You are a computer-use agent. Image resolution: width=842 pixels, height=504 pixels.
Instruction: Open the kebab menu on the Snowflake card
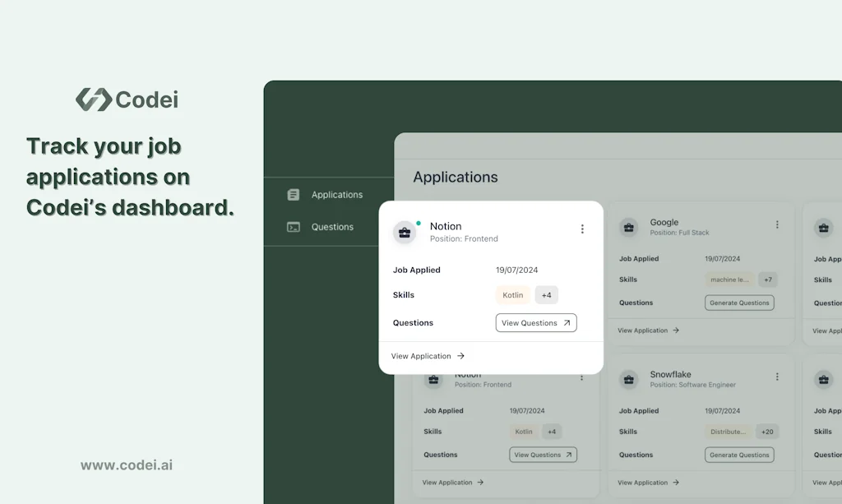pos(777,376)
